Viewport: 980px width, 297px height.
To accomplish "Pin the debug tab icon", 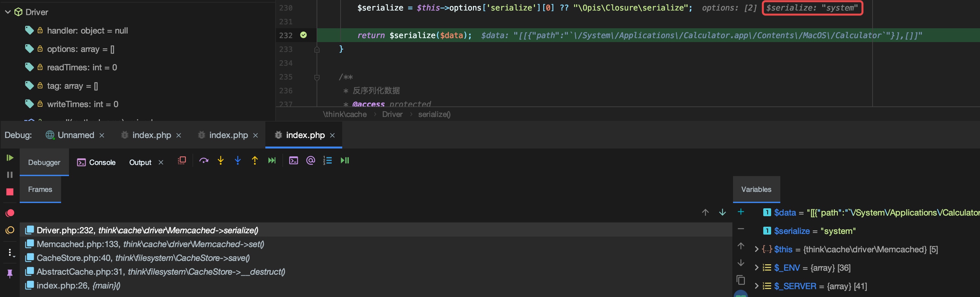I will [10, 273].
